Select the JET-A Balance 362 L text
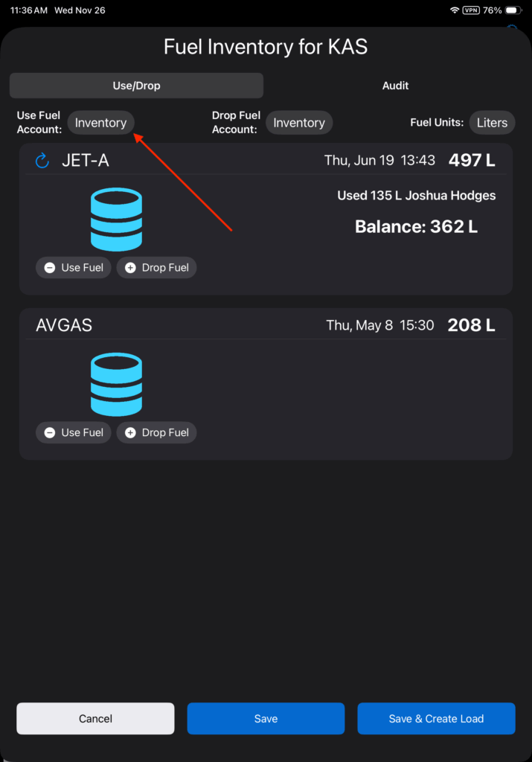This screenshot has width=532, height=762. click(416, 226)
